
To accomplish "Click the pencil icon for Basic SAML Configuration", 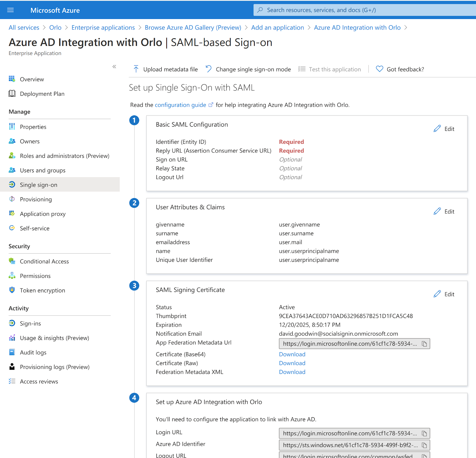I will tap(437, 129).
